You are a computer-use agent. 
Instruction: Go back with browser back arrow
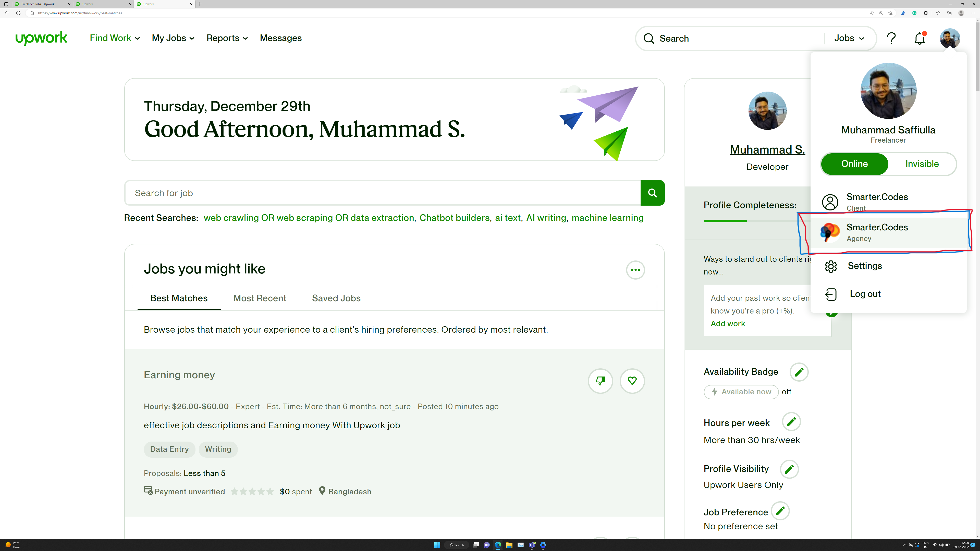(x=7, y=13)
